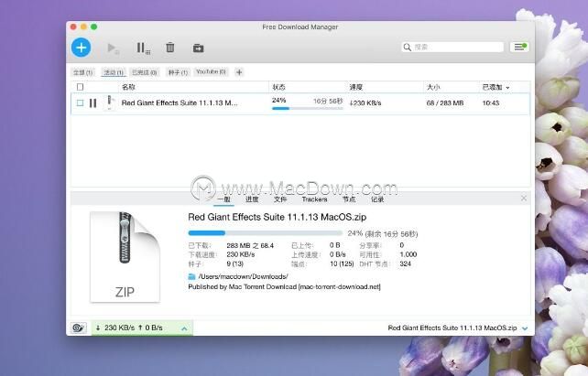The image size is (588, 376).
Task: Click the 'Published by Mac Torrent Download' text
Action: coord(284,287)
